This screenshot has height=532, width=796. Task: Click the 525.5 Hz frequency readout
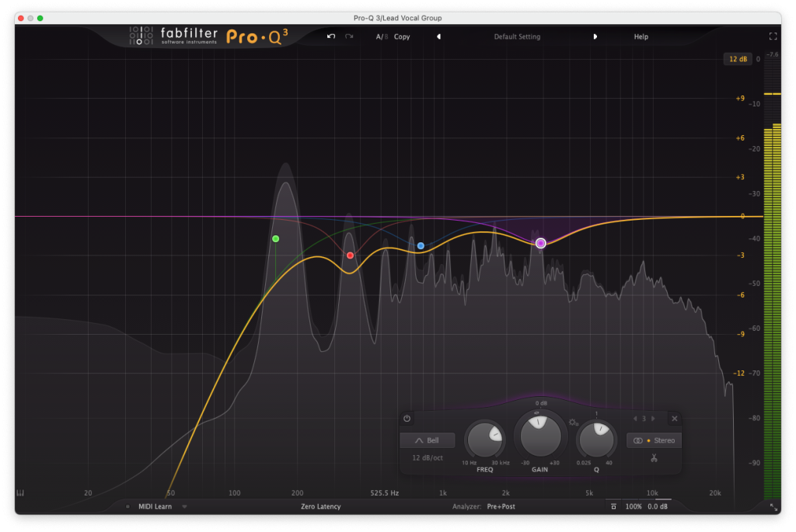pos(384,492)
